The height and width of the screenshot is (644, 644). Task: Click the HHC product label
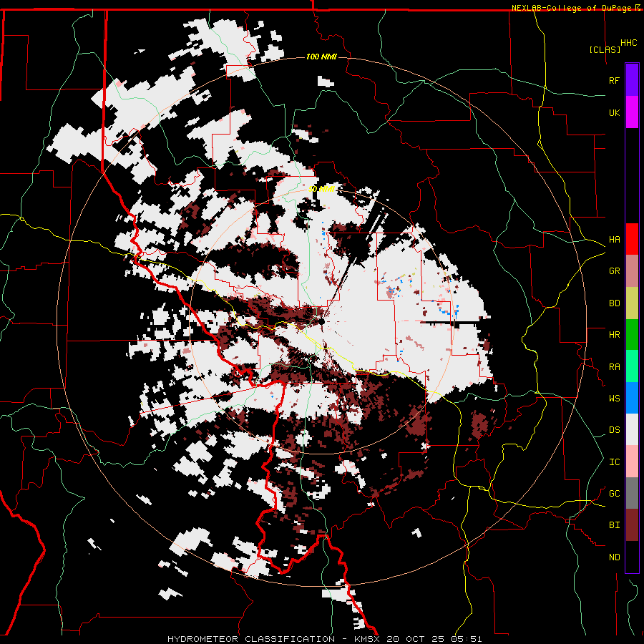pos(628,43)
